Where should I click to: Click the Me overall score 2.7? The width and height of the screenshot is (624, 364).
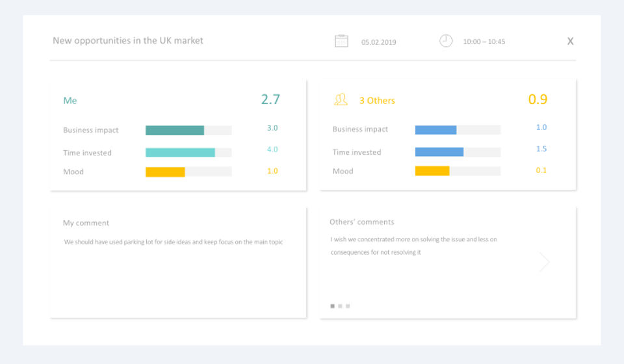270,99
